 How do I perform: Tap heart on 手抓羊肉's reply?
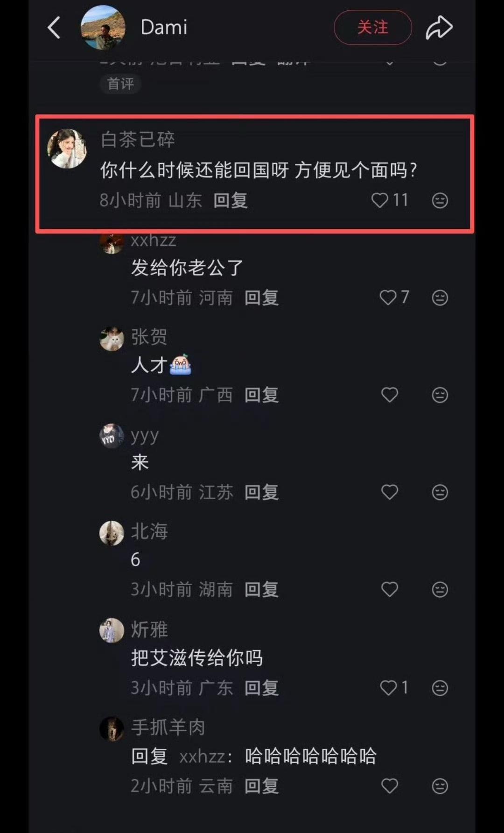click(x=390, y=786)
